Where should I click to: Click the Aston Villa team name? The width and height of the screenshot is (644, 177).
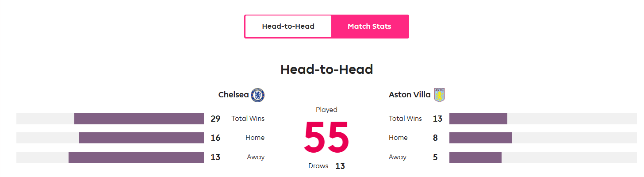(x=410, y=95)
